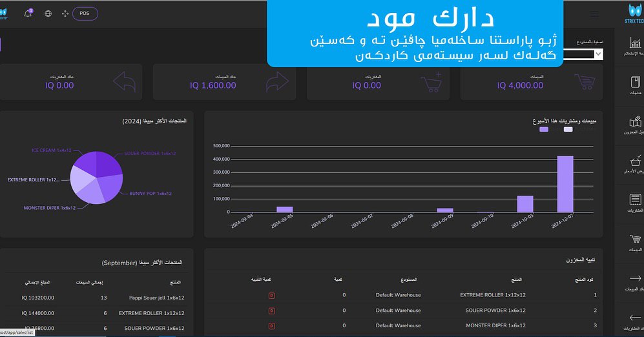Open Sales (المبيعات) cart sidebar icon
The height and width of the screenshot is (337, 644).
point(635,239)
